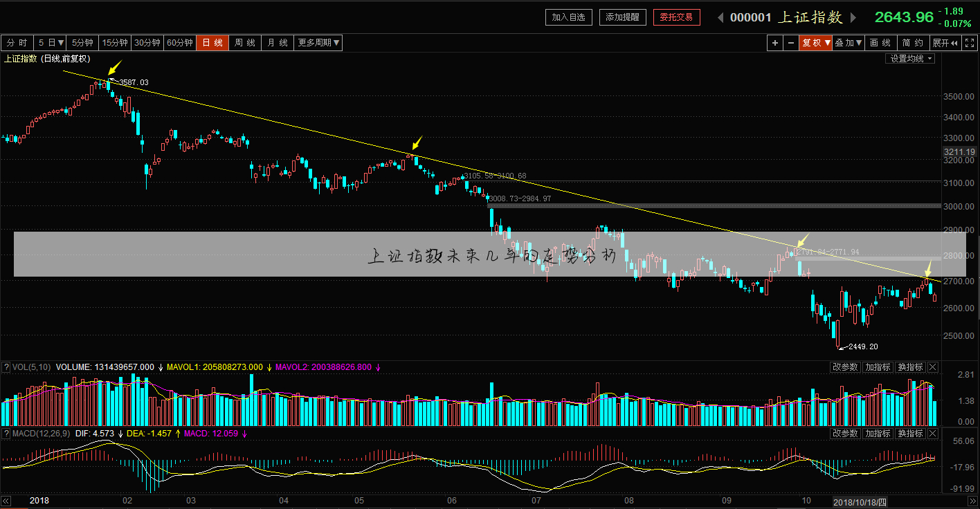Click MACD panel 换指标 button

click(x=910, y=434)
